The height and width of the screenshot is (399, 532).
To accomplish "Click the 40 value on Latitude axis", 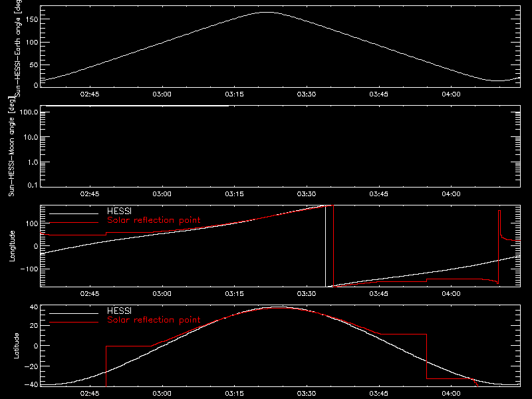I will (x=34, y=307).
